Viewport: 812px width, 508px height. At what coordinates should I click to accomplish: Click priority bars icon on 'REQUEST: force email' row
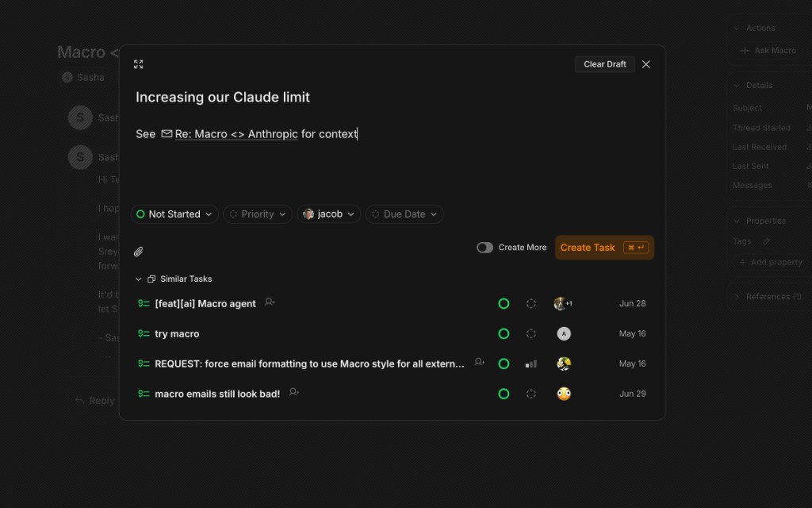[530, 364]
